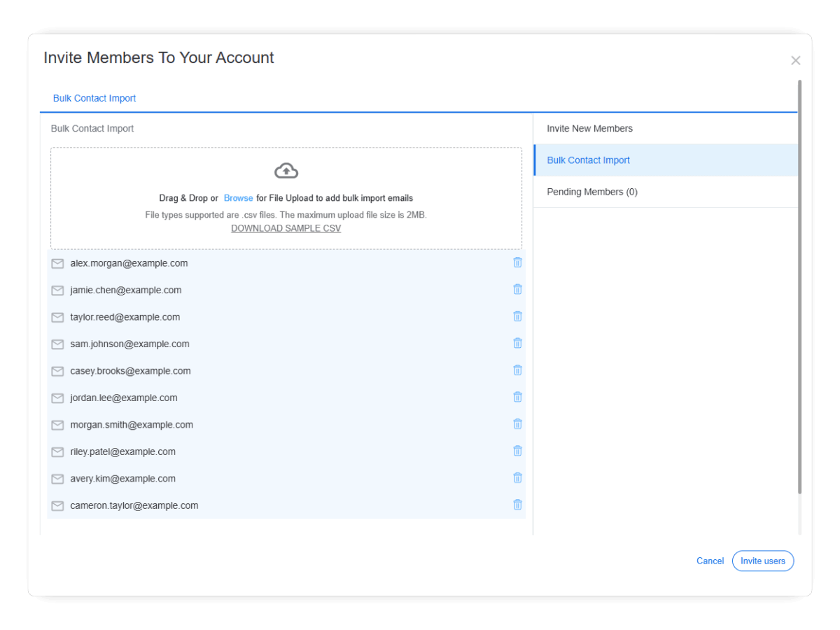
Task: Select Bulk Contact Import in side menu
Action: [666, 160]
